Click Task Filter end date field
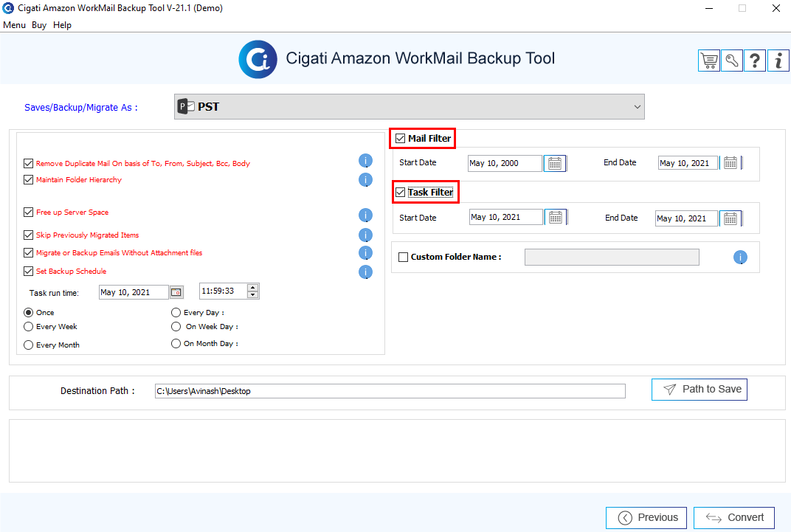 686,218
